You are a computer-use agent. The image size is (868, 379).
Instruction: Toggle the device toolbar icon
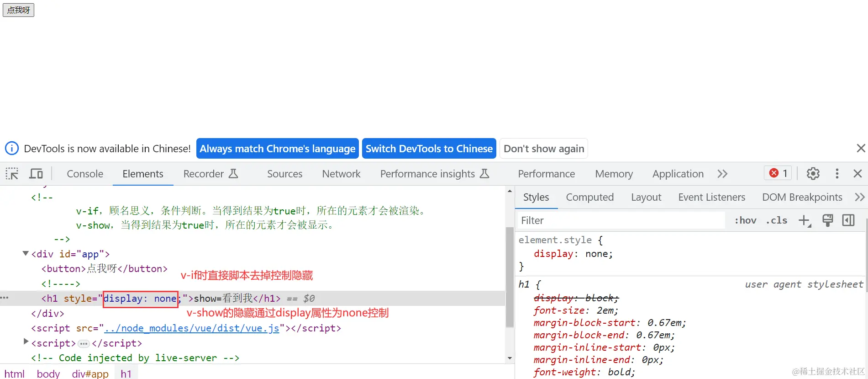36,174
